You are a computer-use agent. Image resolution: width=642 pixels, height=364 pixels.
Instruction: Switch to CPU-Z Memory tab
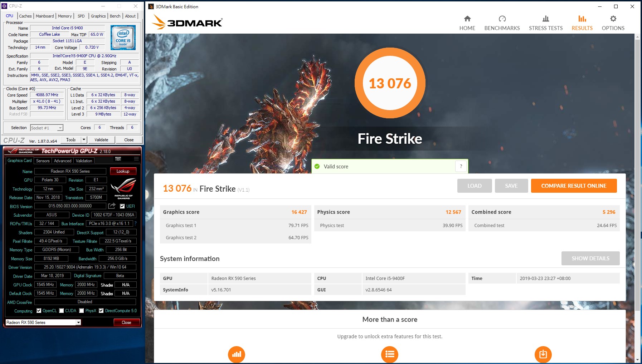click(x=65, y=16)
